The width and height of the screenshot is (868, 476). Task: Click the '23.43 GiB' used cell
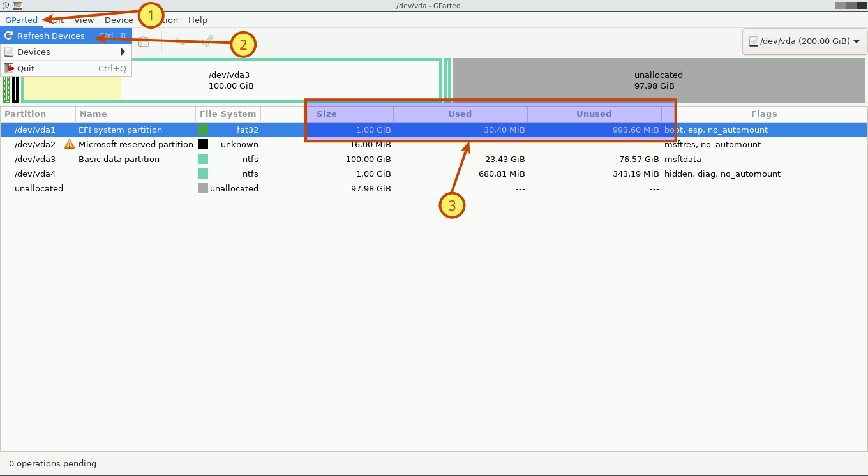tap(505, 159)
